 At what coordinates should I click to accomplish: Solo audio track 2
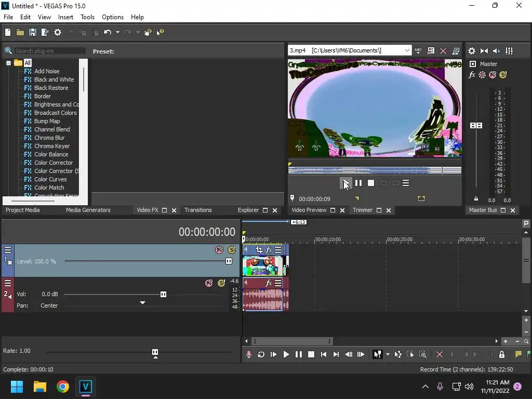tap(221, 283)
